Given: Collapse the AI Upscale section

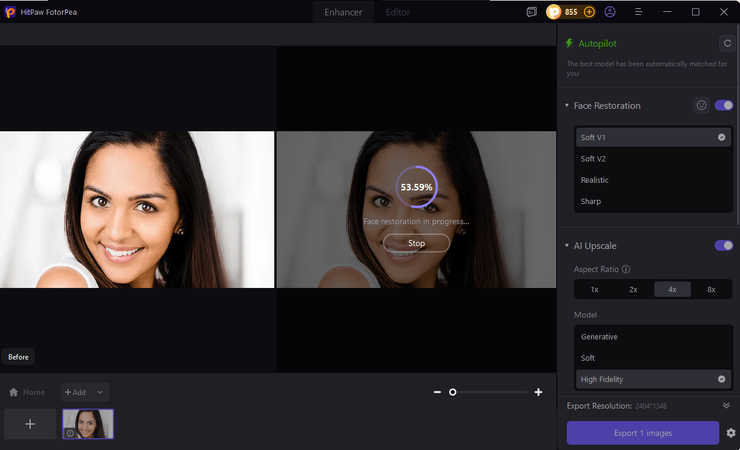Looking at the screenshot, I should [x=566, y=246].
